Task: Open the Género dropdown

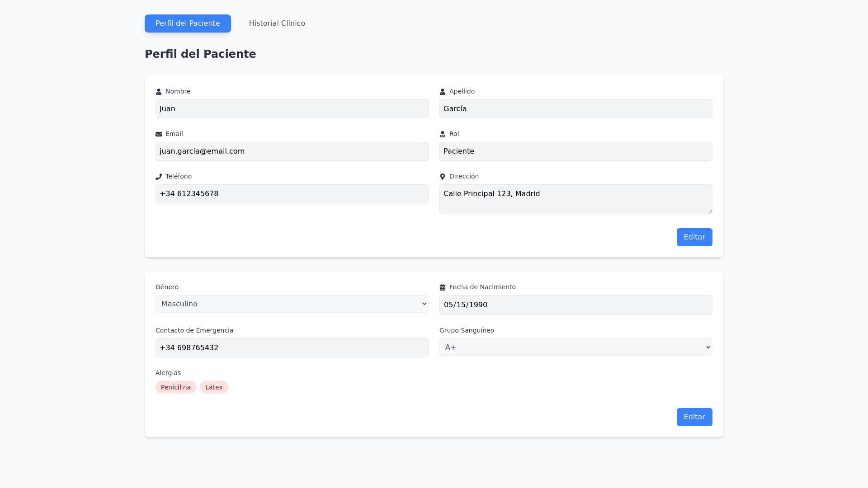Action: pos(292,304)
